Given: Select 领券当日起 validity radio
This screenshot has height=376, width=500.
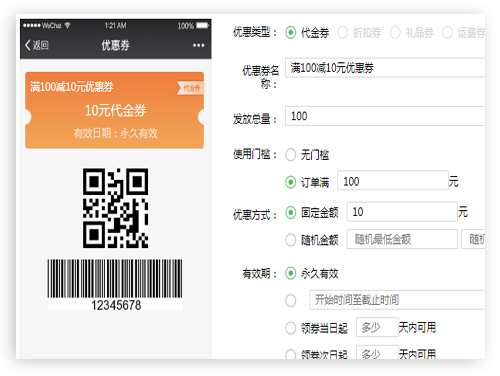Looking at the screenshot, I should (291, 328).
